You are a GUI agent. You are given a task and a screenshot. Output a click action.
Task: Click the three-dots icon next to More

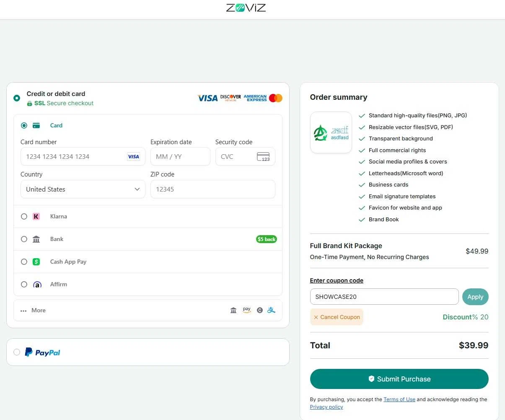[23, 311]
